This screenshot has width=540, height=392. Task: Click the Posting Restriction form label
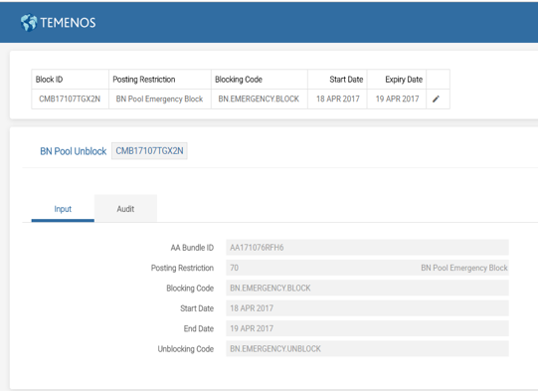click(x=182, y=268)
